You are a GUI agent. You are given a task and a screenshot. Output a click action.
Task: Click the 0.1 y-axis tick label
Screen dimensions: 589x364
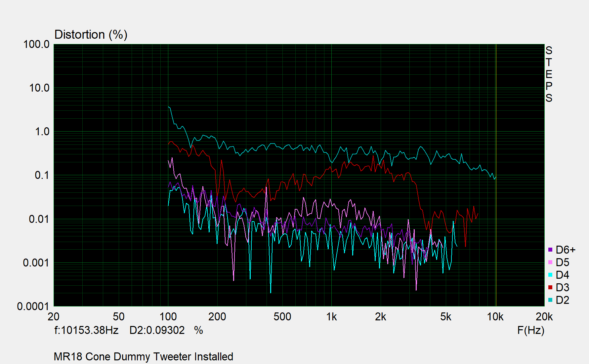pos(42,175)
